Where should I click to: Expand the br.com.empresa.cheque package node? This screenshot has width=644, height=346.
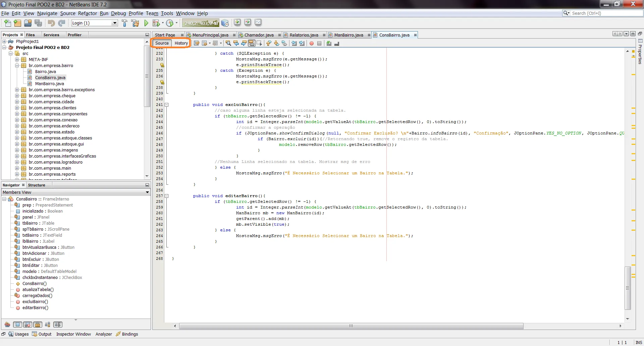click(x=17, y=96)
